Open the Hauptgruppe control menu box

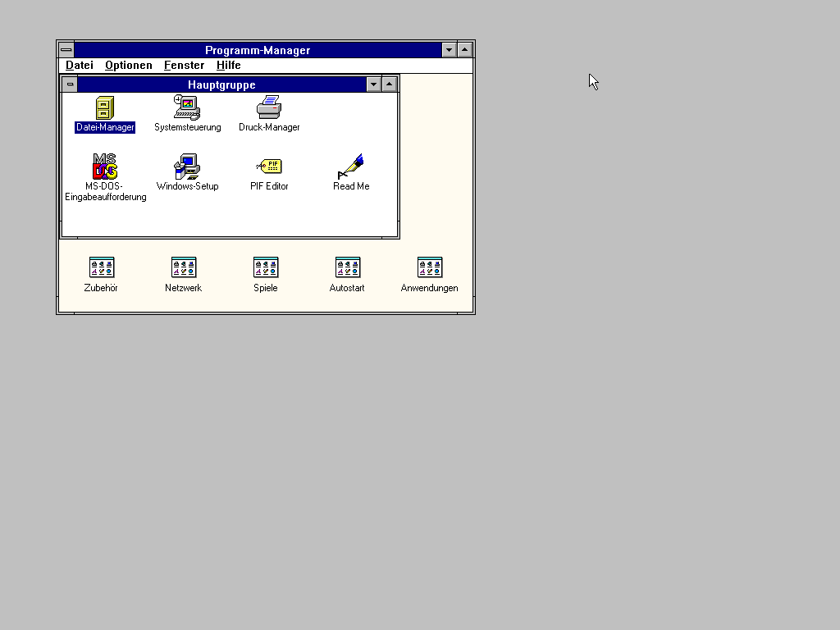(x=70, y=84)
